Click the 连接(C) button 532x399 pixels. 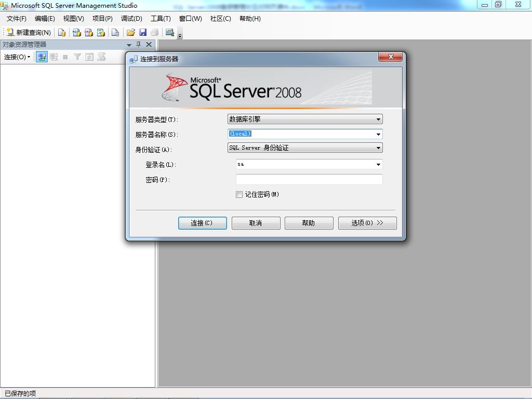click(203, 223)
